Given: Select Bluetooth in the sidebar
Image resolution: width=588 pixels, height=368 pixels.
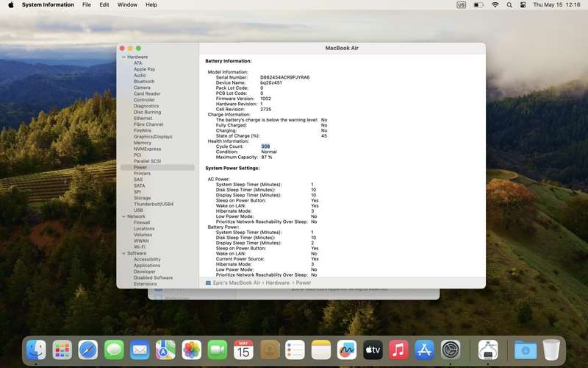Looking at the screenshot, I should point(144,82).
